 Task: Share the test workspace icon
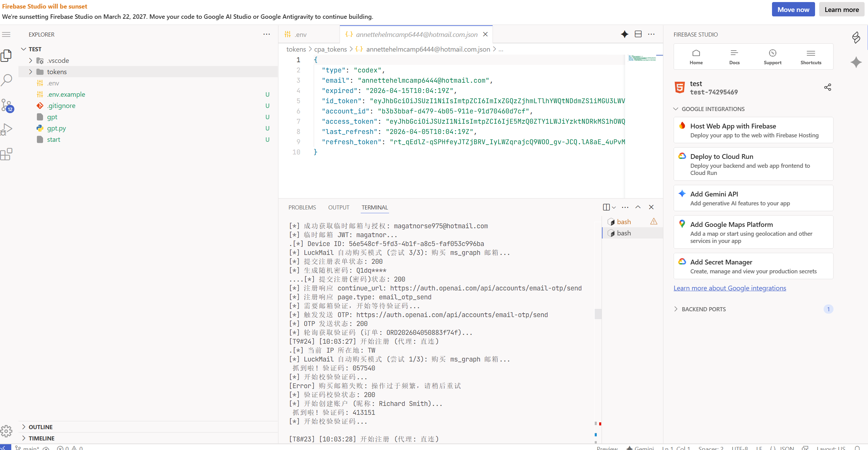827,87
